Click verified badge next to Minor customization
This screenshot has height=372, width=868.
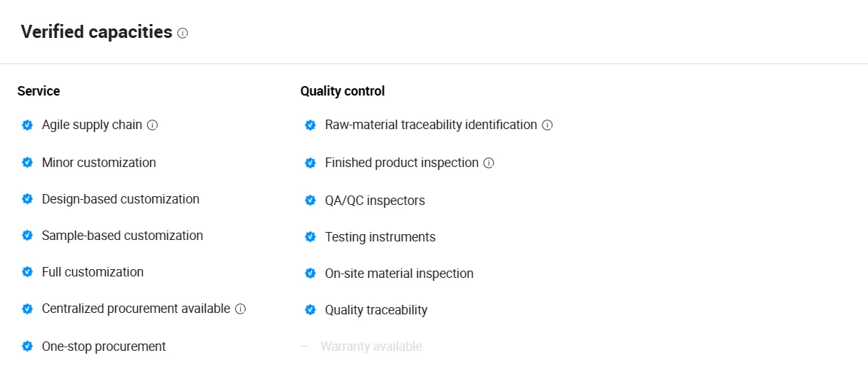pos(27,162)
